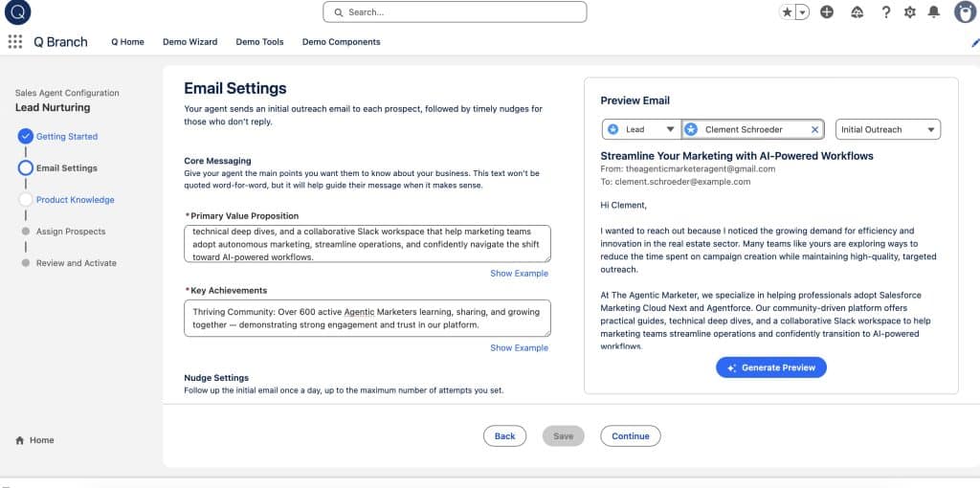The width and height of the screenshot is (980, 488).
Task: Open the Demo Components tab
Action: point(342,42)
